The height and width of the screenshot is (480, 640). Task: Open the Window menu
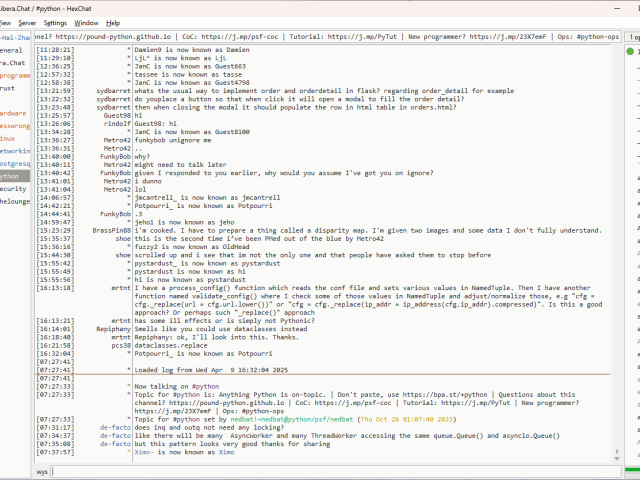87,22
